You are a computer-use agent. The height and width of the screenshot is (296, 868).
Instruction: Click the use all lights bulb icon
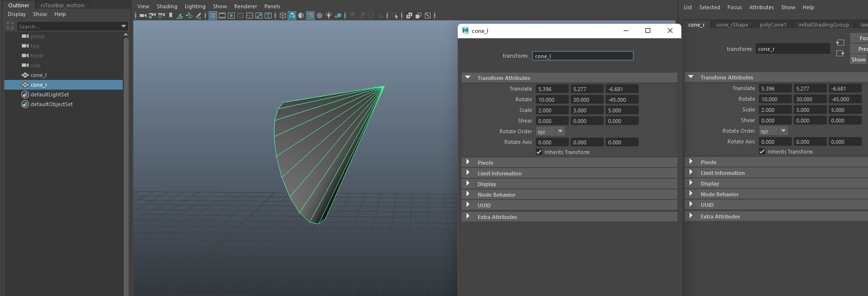click(329, 16)
